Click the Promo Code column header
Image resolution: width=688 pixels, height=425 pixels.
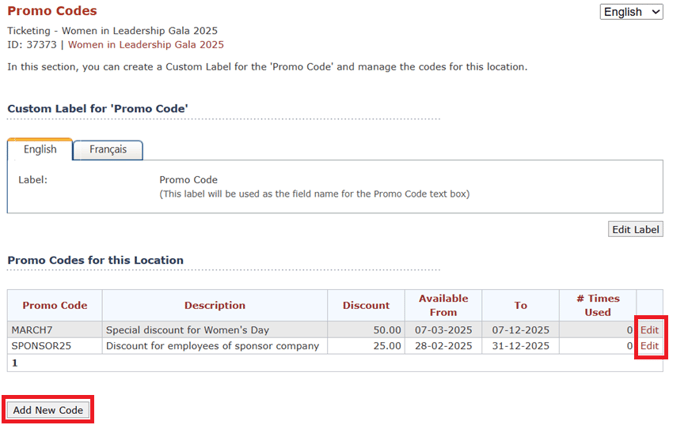click(55, 305)
